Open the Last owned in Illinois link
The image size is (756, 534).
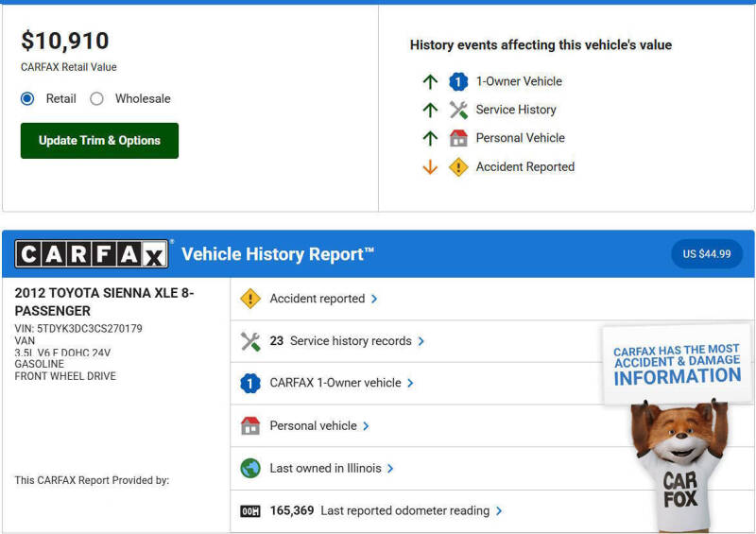pos(326,469)
